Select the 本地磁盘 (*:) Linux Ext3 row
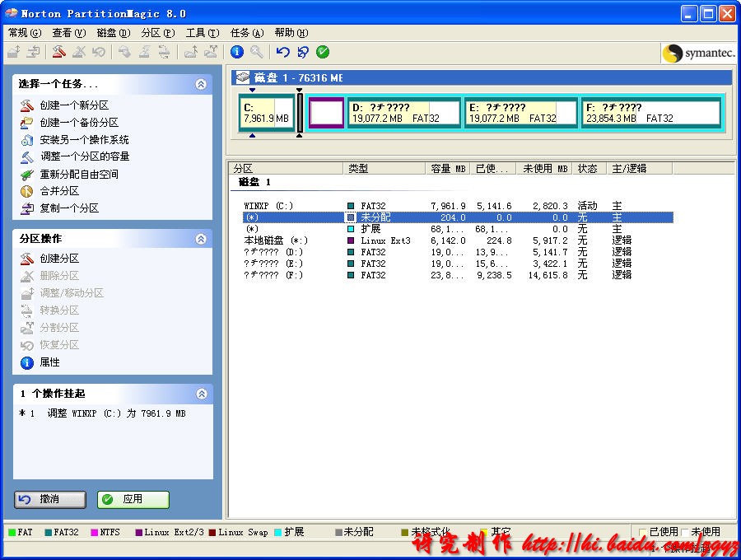 [458, 240]
